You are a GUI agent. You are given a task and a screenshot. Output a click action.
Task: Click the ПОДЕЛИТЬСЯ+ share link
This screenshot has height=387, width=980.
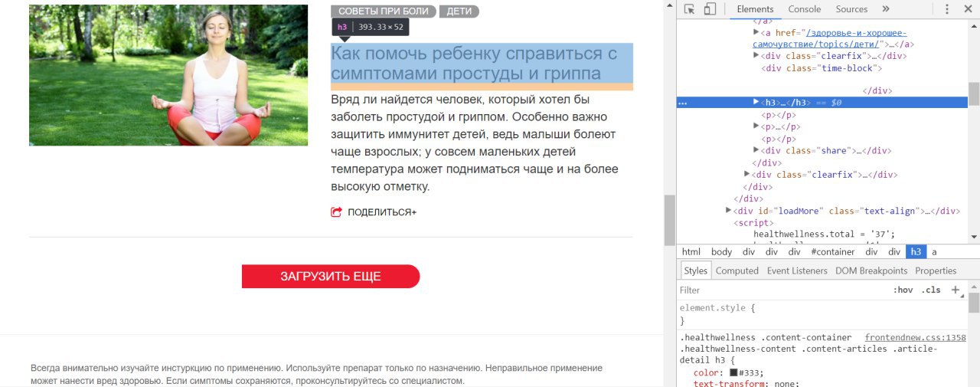[x=382, y=212]
